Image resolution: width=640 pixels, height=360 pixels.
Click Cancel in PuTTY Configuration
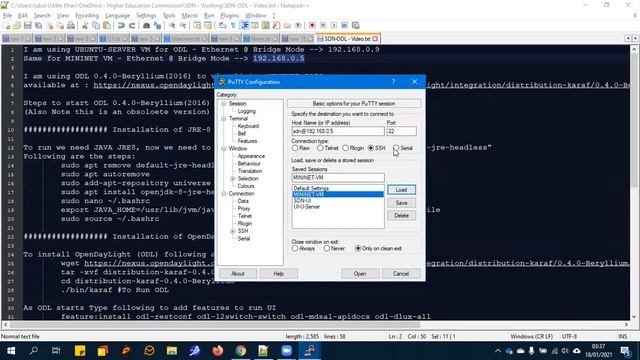click(x=401, y=273)
